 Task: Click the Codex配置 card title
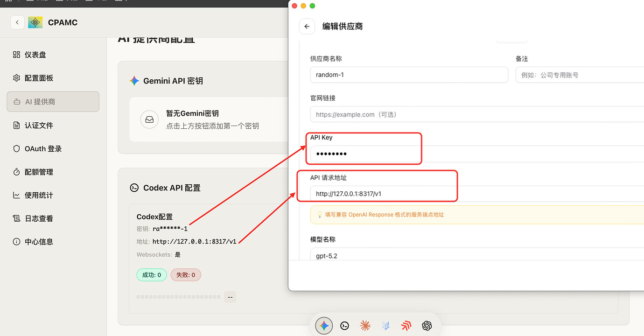(x=154, y=217)
